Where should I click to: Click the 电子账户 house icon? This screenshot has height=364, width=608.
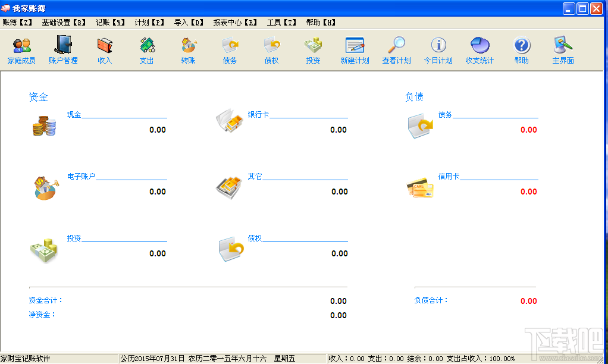point(46,188)
